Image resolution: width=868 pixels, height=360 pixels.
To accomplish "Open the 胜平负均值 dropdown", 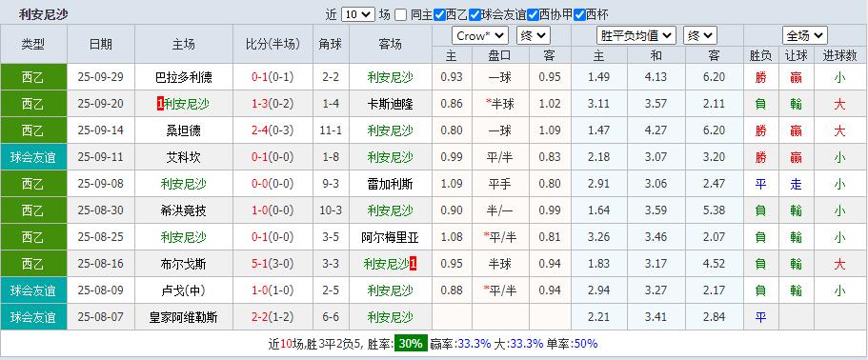I will click(x=636, y=36).
